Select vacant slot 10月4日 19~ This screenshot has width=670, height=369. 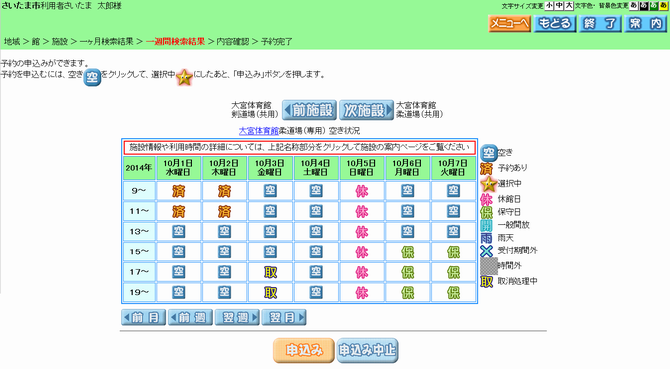(x=316, y=293)
